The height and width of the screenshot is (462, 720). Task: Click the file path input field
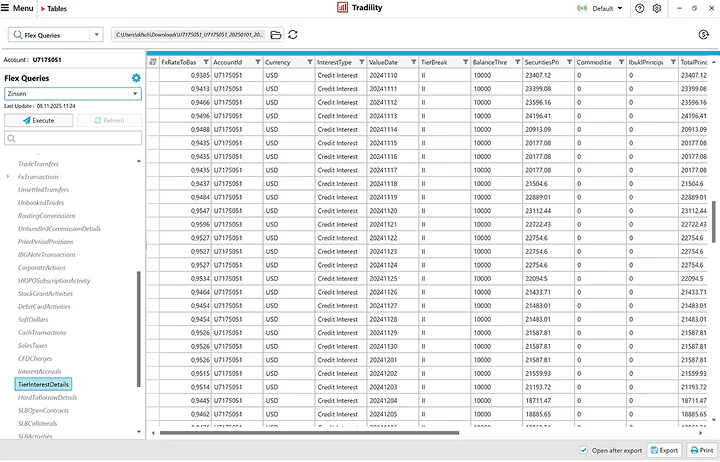pyautogui.click(x=189, y=35)
